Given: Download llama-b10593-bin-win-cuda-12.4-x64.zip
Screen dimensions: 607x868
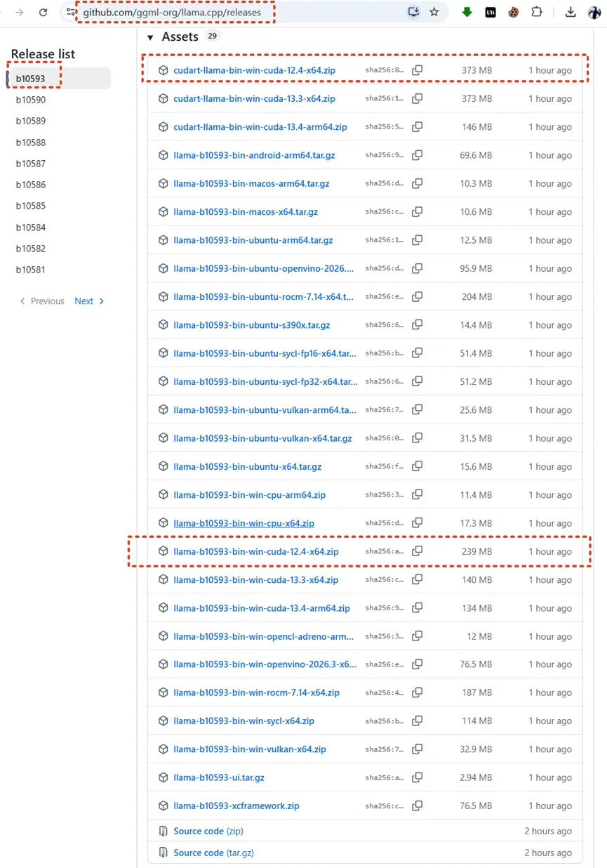Looking at the screenshot, I should point(255,551).
